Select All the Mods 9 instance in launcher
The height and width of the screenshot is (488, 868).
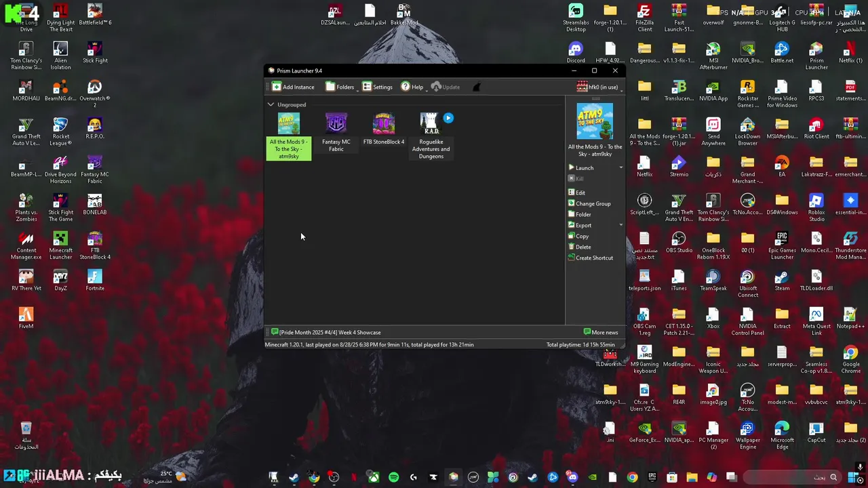[x=289, y=136]
